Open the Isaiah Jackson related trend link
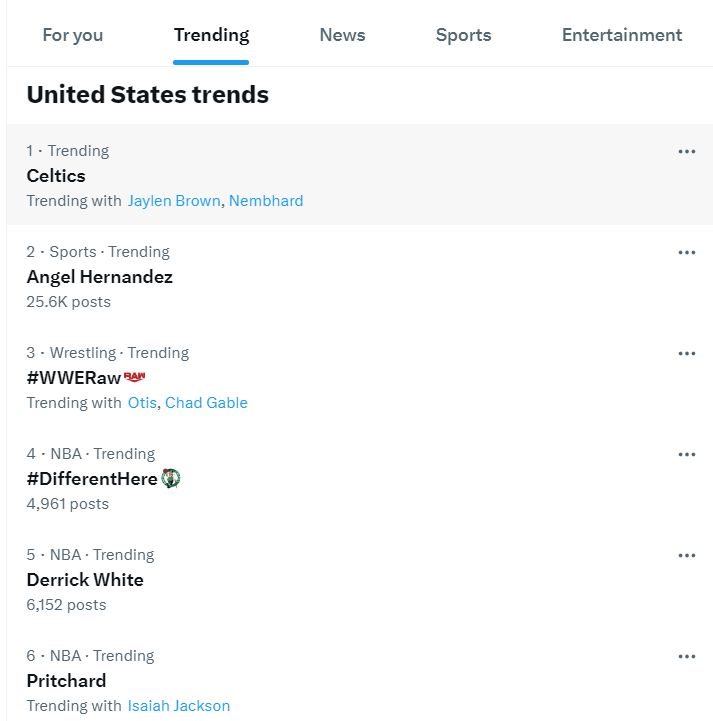Image resolution: width=713 pixels, height=721 pixels. 179,706
